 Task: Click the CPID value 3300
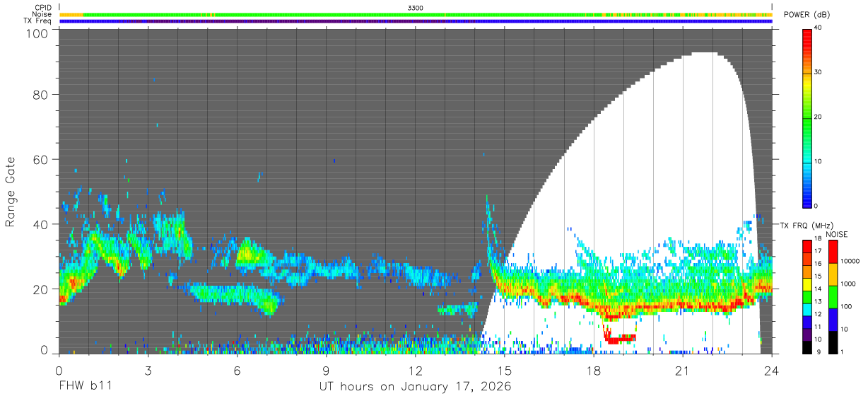(x=416, y=8)
